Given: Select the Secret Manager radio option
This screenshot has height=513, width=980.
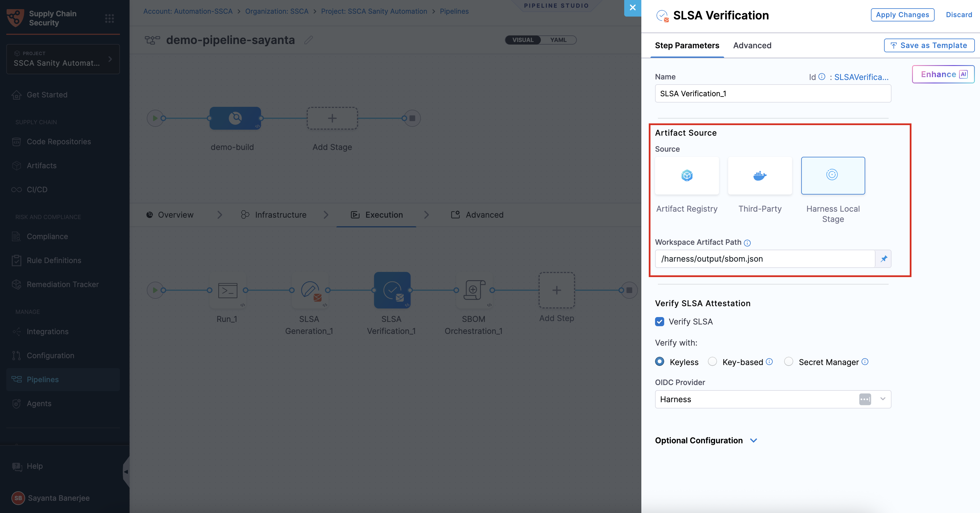Looking at the screenshot, I should (788, 362).
